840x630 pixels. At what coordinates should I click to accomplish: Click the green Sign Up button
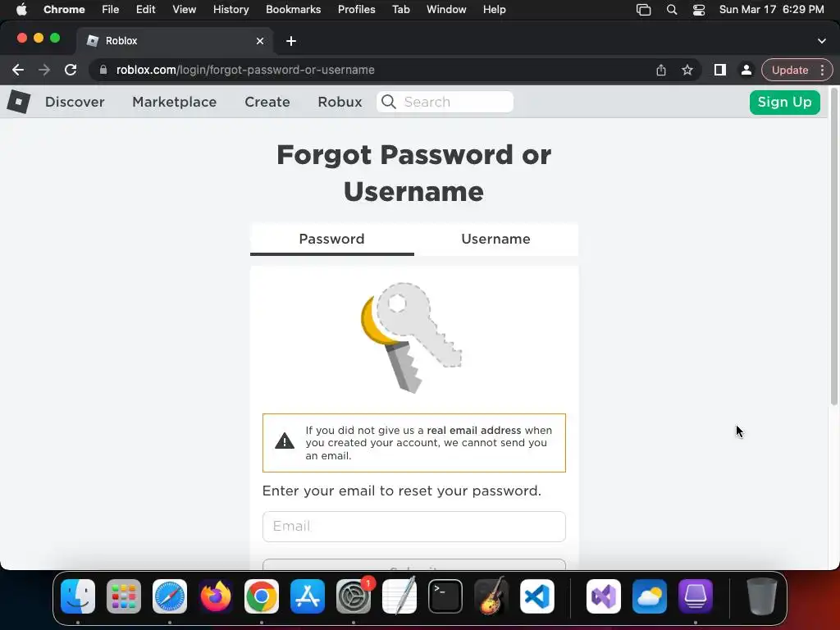point(784,102)
